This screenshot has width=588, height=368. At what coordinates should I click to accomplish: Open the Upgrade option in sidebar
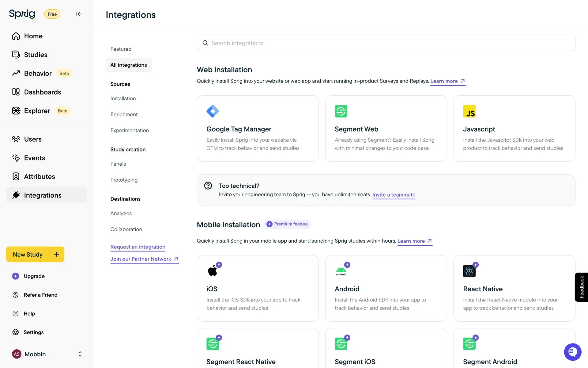34,276
